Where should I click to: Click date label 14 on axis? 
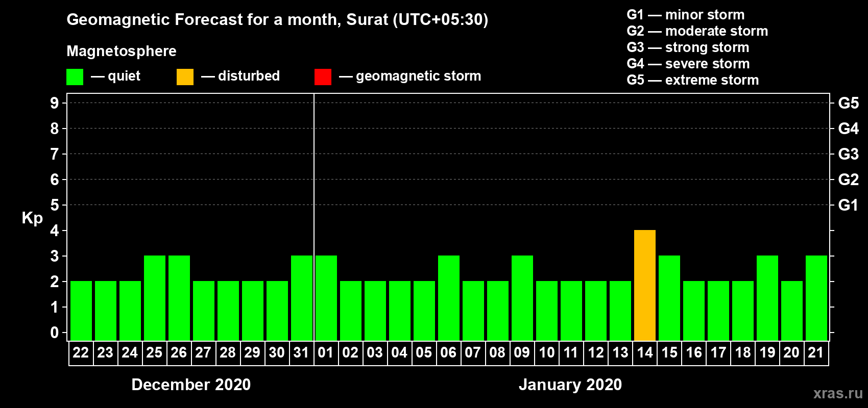645,353
